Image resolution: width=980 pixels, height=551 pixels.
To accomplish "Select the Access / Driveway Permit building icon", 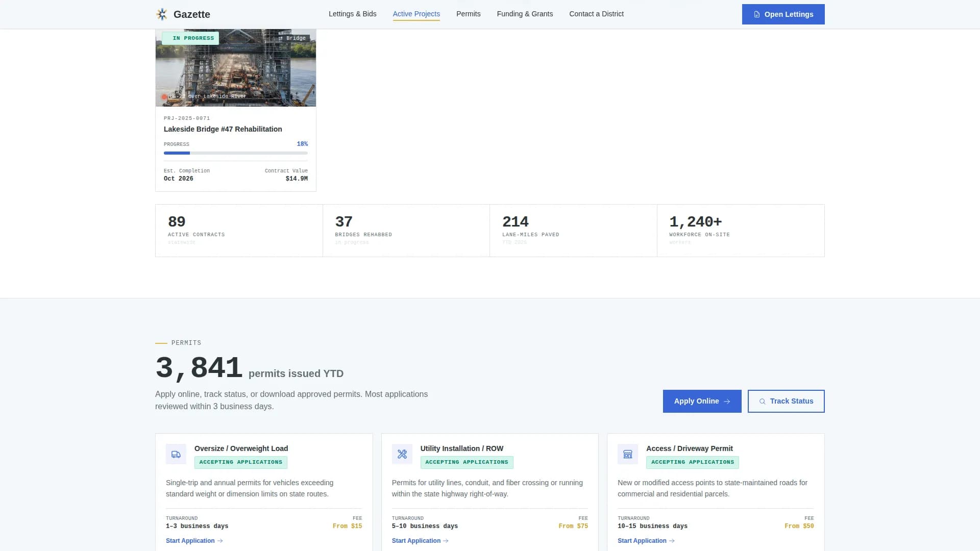I will [628, 454].
